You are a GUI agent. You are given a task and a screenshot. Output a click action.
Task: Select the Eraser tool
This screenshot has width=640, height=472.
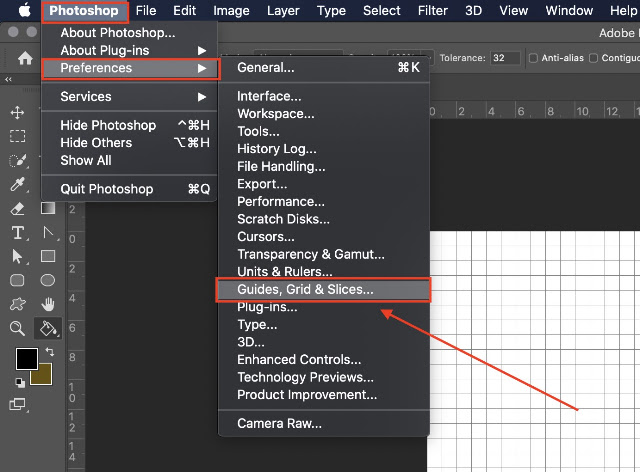tap(17, 209)
